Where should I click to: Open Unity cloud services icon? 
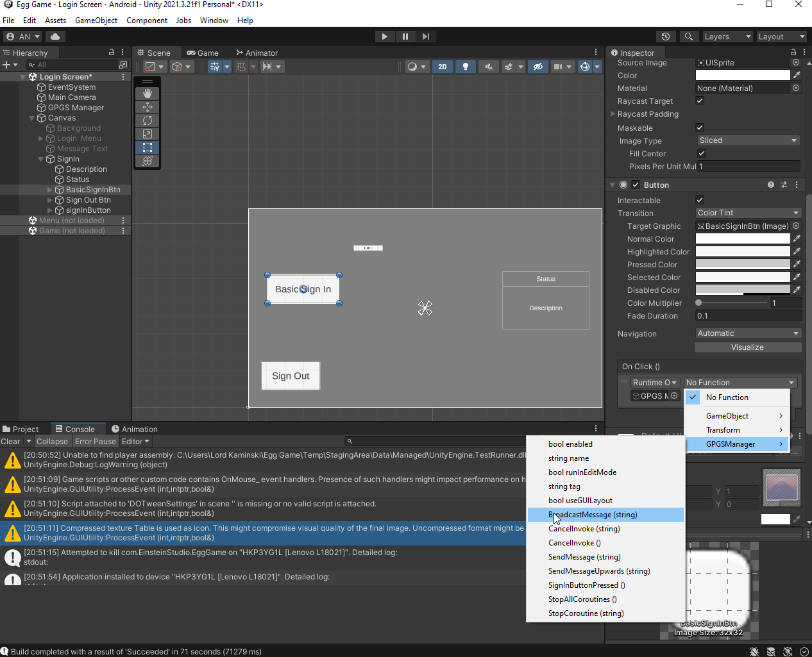click(55, 37)
